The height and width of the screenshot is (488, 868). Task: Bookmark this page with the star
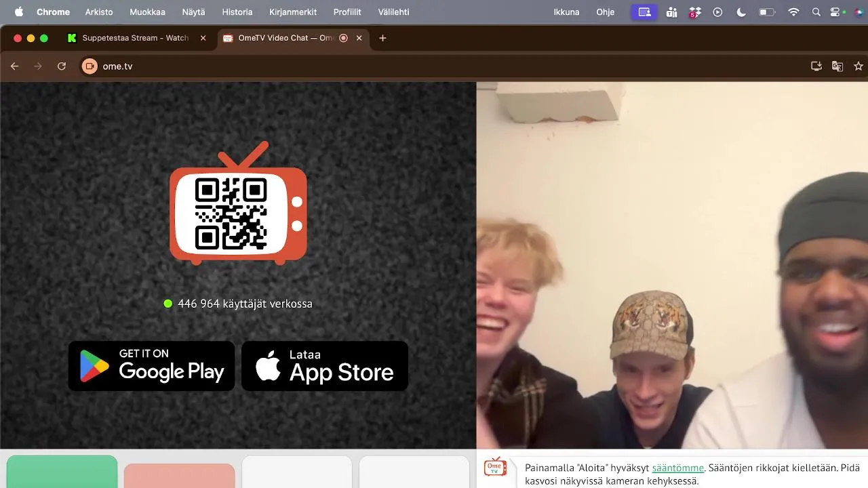859,66
